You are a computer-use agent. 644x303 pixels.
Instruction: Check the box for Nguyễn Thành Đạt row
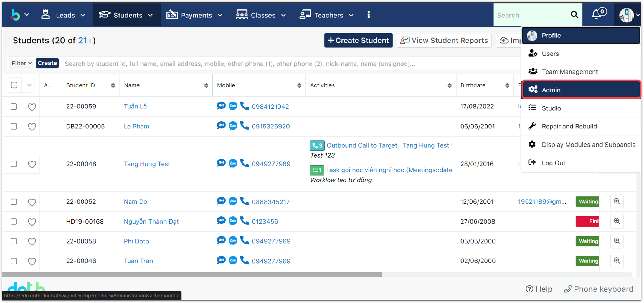pyautogui.click(x=14, y=221)
